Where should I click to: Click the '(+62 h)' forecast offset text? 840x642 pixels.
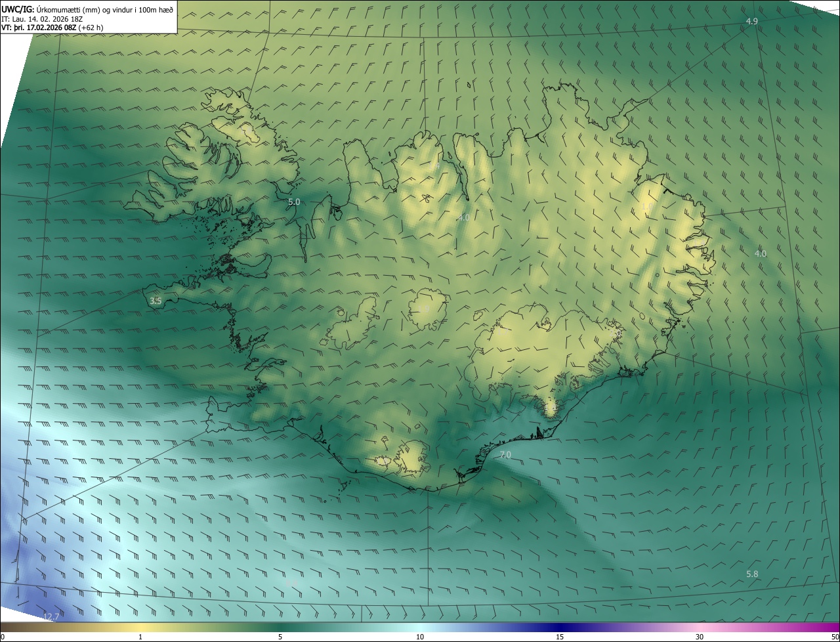[x=91, y=28]
